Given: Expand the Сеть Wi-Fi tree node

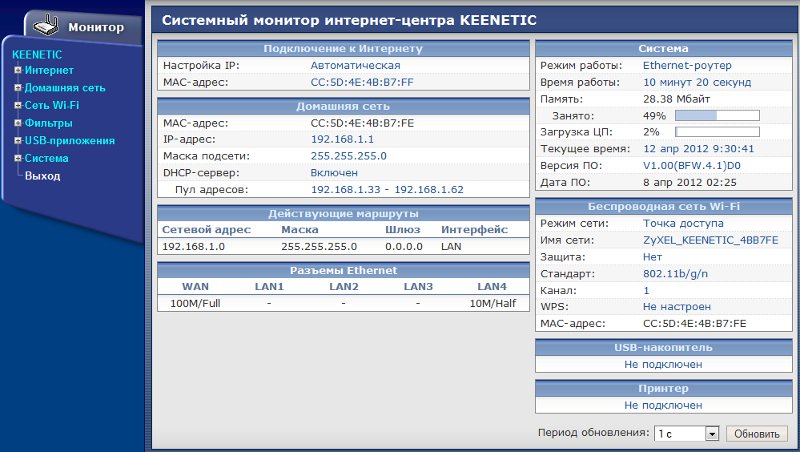Looking at the screenshot, I should 18,105.
